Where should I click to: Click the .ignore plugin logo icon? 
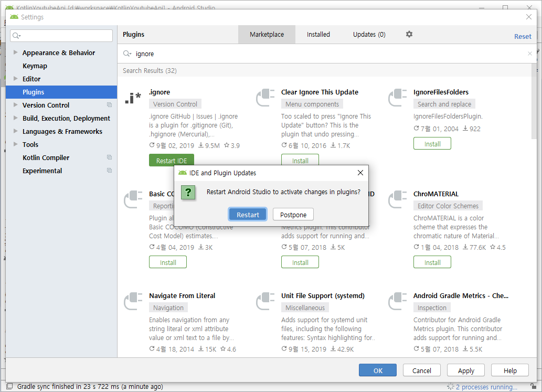point(133,98)
